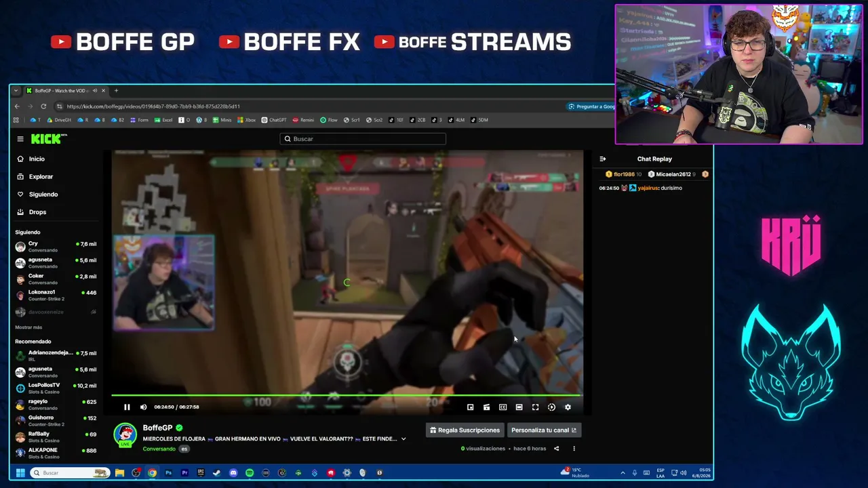Open the taskbar weather widget
Image resolution: width=868 pixels, height=488 pixels.
pos(576,473)
